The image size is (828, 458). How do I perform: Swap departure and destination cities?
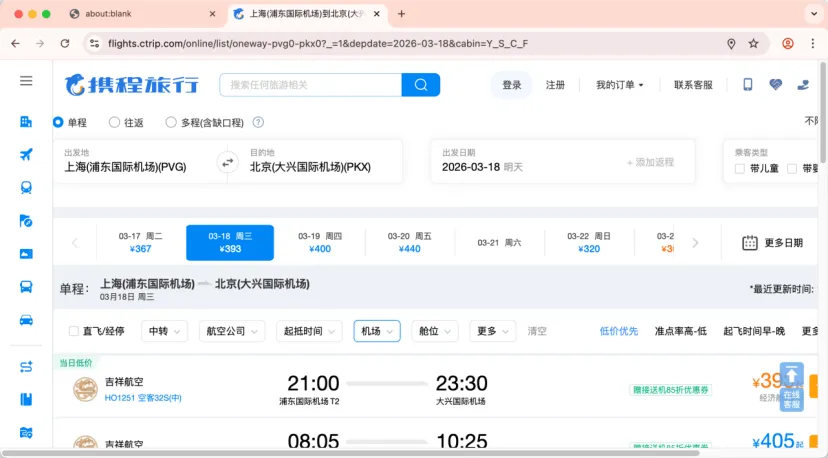pos(228,162)
